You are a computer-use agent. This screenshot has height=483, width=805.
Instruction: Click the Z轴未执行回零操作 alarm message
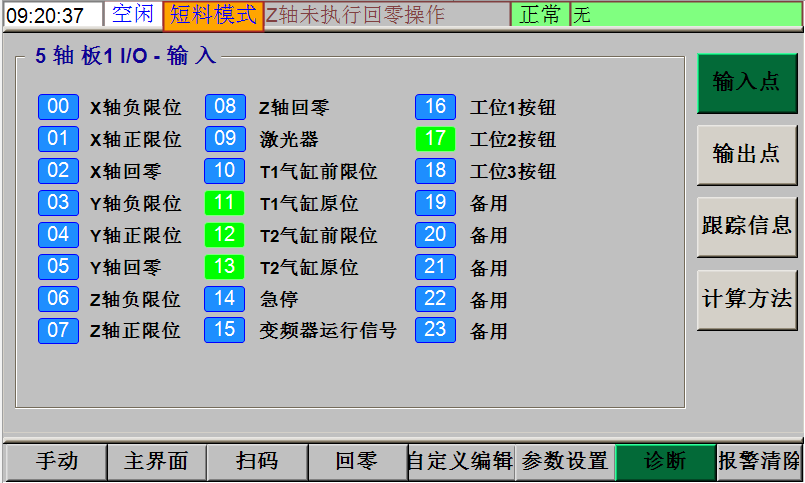386,15
